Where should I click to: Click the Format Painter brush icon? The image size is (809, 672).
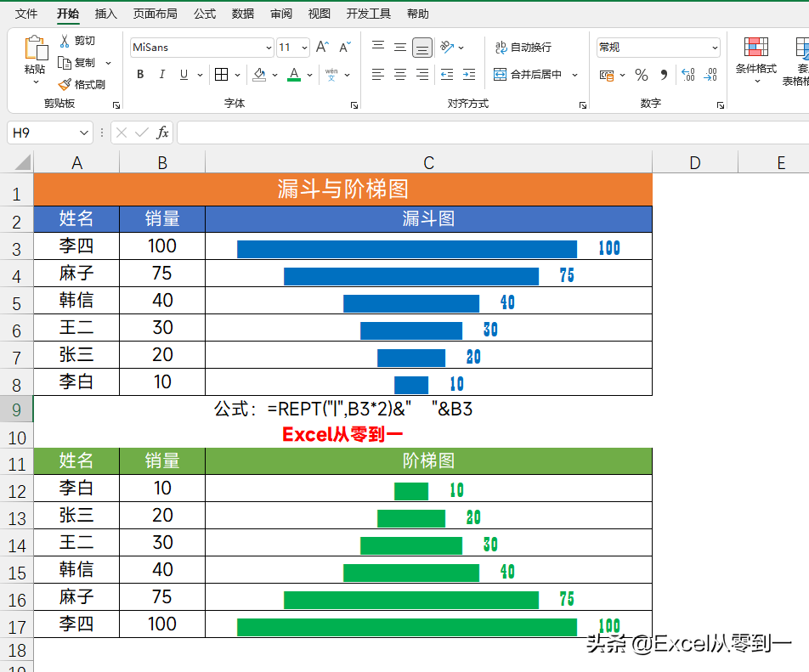65,85
